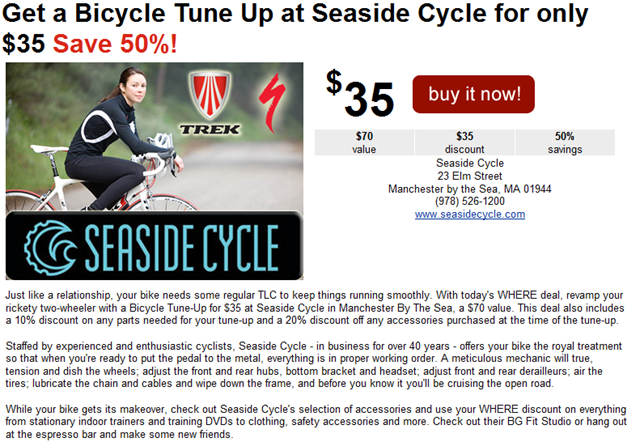The image size is (640, 442).
Task: Select the $35 discount cell
Action: pos(464,142)
